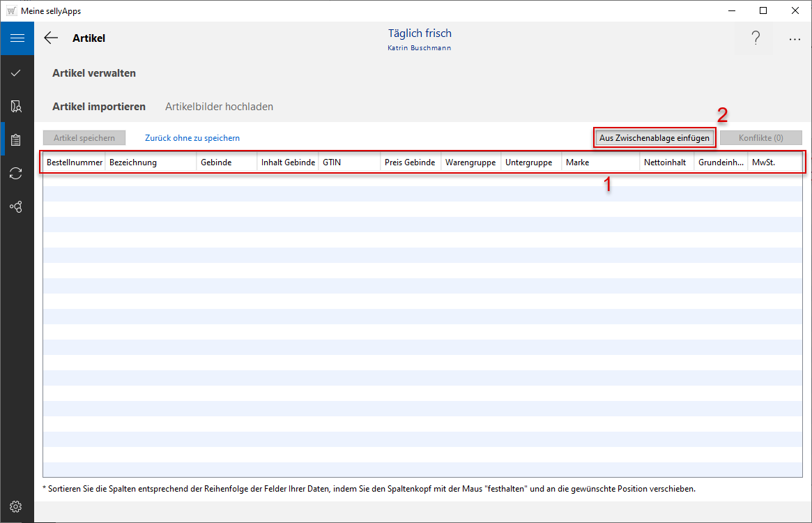
Task: Click the question mark help icon
Action: pos(756,39)
